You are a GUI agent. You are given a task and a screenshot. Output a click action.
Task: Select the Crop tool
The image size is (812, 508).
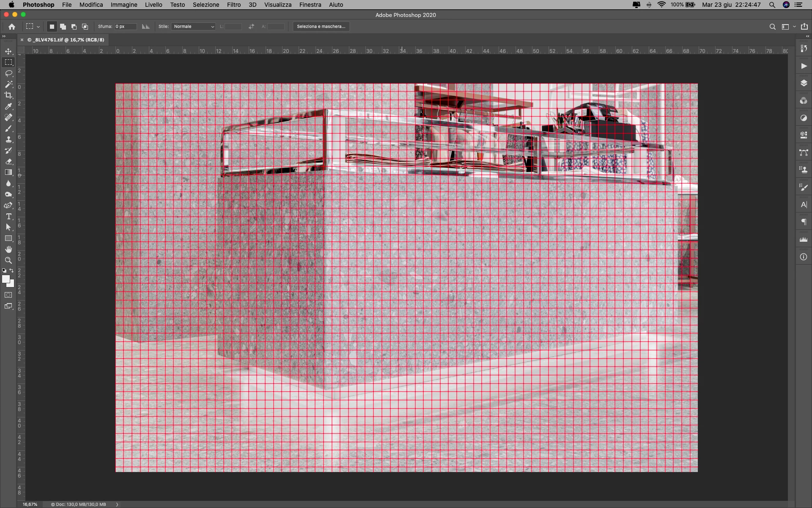[8, 95]
